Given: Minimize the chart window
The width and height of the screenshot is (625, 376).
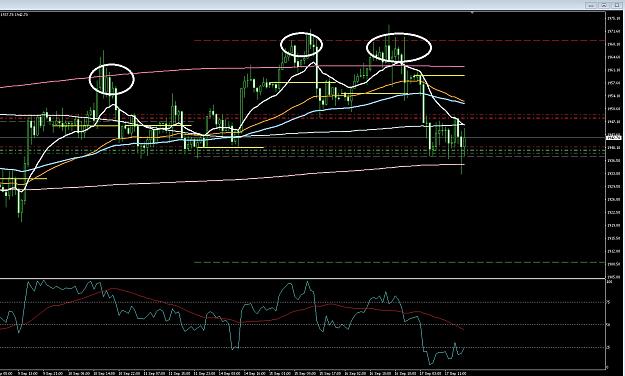Looking at the screenshot, I should click(x=591, y=5).
